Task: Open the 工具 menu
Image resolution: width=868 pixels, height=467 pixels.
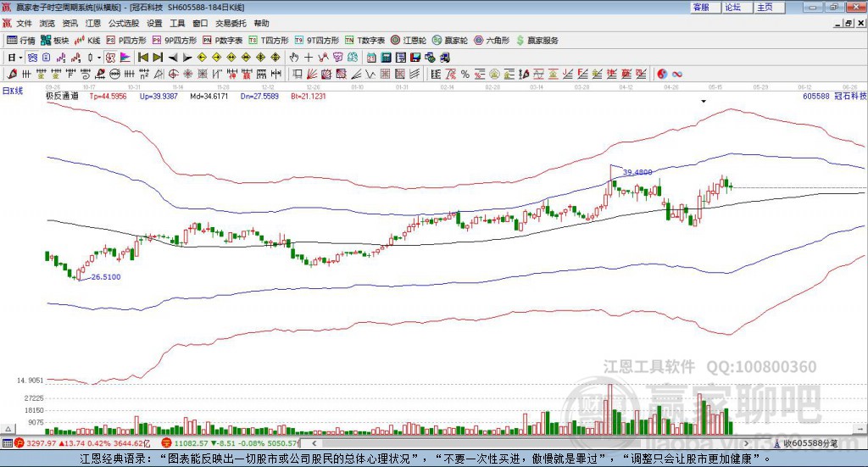Action: point(177,23)
